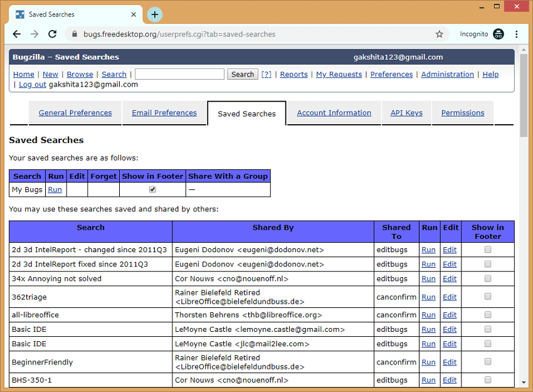533x392 pixels.
Task: Check footer box for Basic IDE by lemoyne.castle@gmail.com
Action: pos(488,329)
